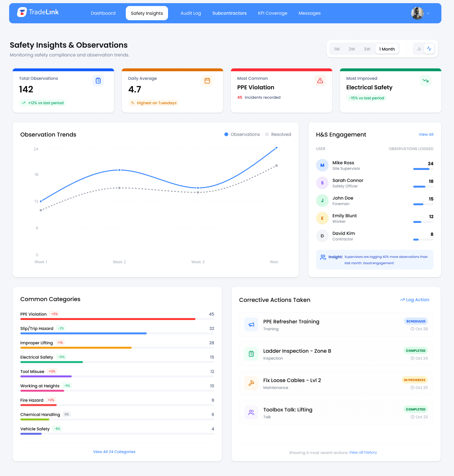The height and width of the screenshot is (476, 454).
Task: Click the Slip/Trip Hazard blue progress bar
Action: pyautogui.click(x=84, y=333)
